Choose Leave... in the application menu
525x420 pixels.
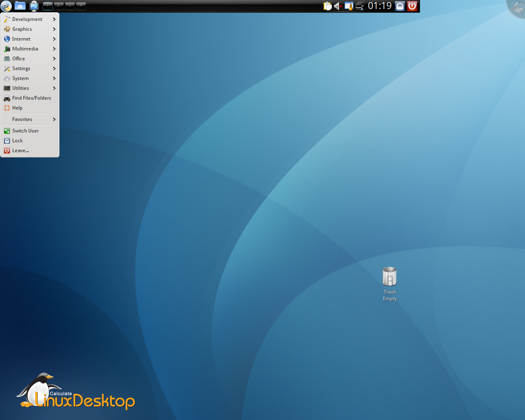[x=30, y=151]
